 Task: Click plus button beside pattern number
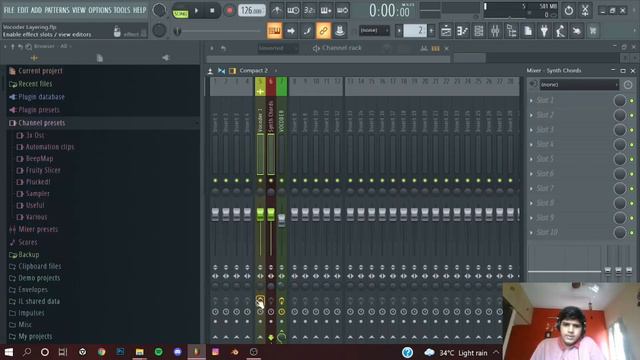[431, 30]
